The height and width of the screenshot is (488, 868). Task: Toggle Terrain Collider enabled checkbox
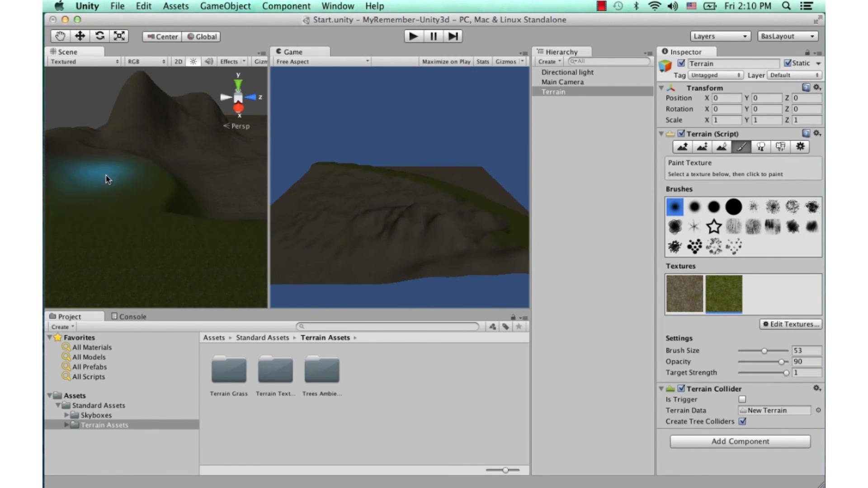click(x=681, y=389)
